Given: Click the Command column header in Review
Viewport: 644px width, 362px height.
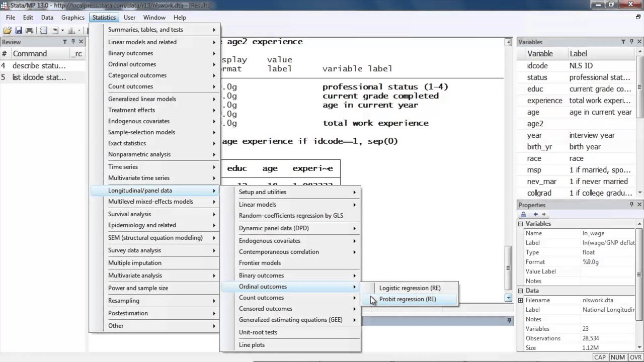Looking at the screenshot, I should (x=40, y=54).
